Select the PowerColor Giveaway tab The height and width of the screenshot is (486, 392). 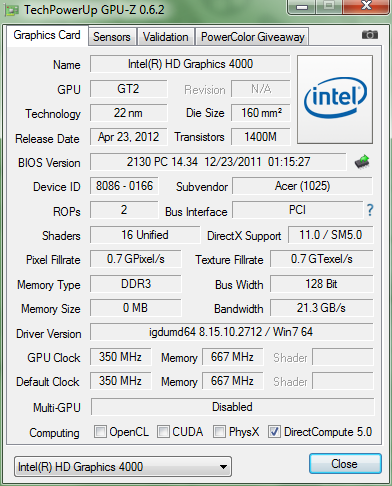click(x=253, y=37)
